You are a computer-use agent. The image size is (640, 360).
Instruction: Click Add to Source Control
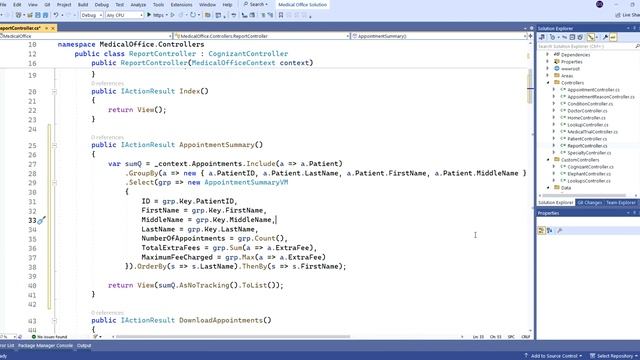point(553,356)
